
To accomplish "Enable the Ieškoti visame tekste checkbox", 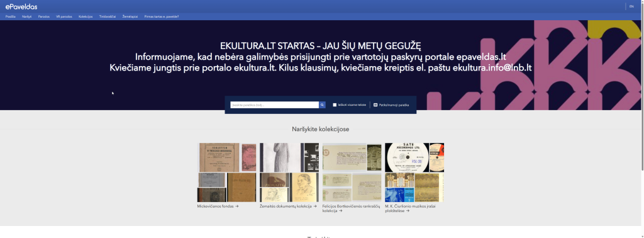I will pyautogui.click(x=335, y=105).
